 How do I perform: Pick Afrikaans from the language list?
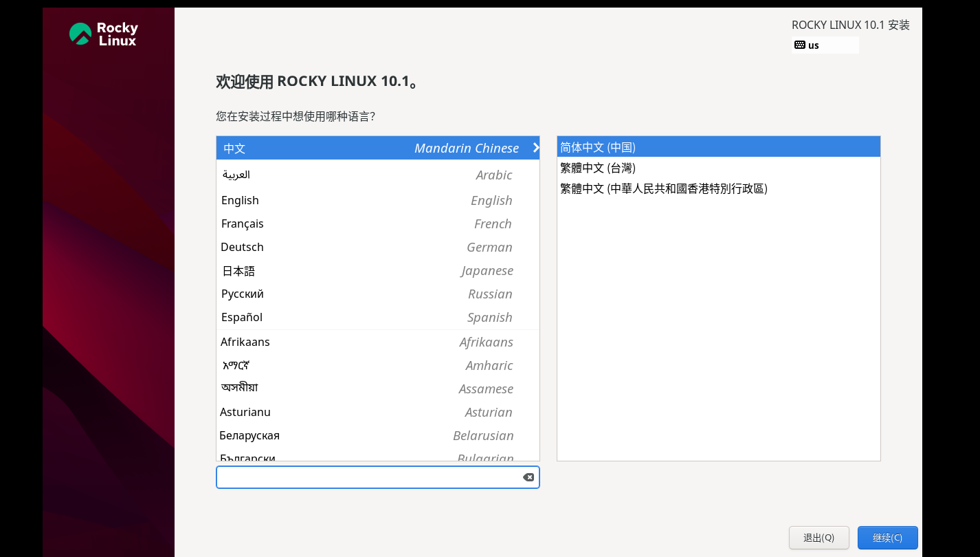tap(378, 342)
